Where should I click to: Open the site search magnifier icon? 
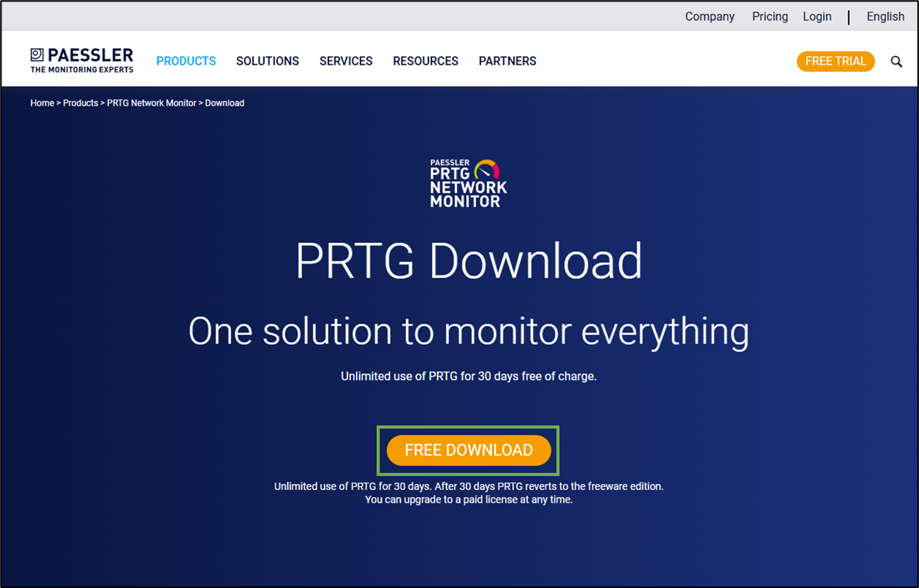896,61
